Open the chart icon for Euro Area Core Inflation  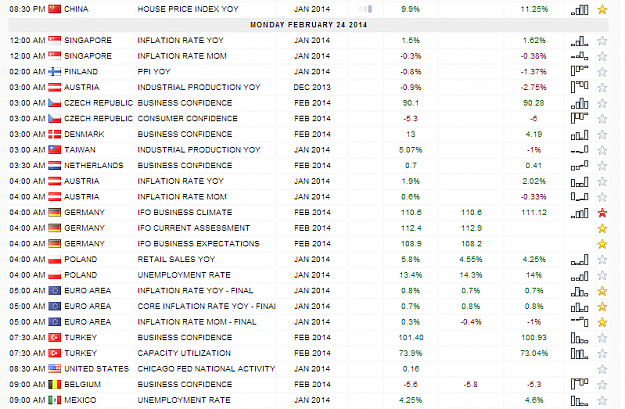coord(579,307)
